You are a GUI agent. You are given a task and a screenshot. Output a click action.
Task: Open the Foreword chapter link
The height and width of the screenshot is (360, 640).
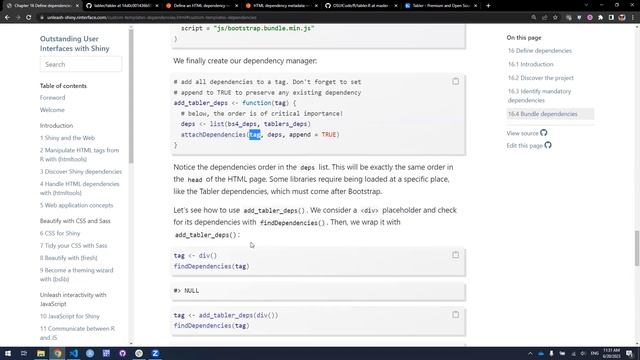pyautogui.click(x=52, y=98)
